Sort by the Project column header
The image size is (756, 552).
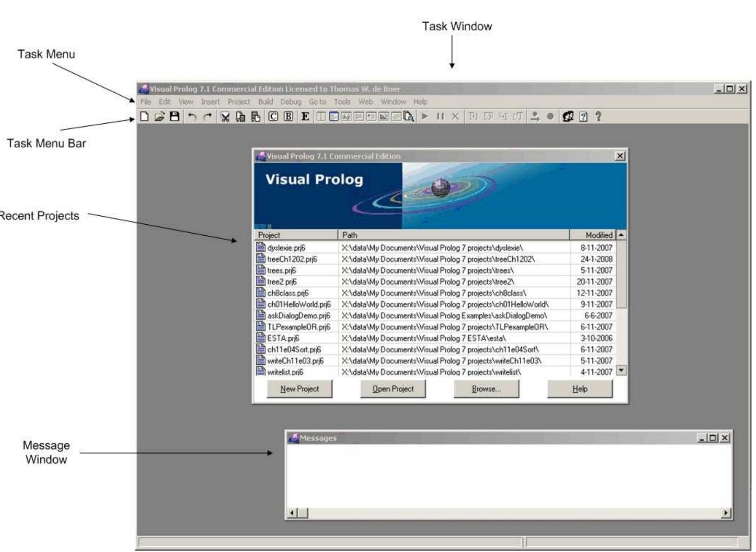(296, 235)
